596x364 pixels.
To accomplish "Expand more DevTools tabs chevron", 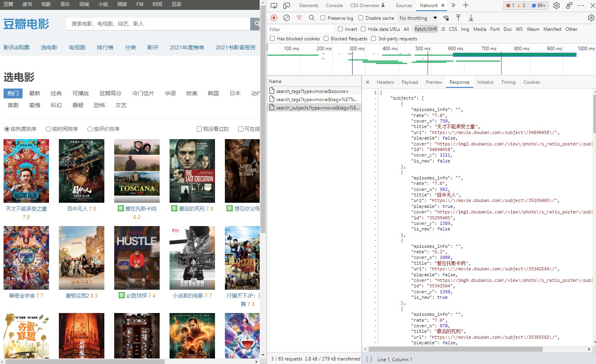I will tap(453, 6).
